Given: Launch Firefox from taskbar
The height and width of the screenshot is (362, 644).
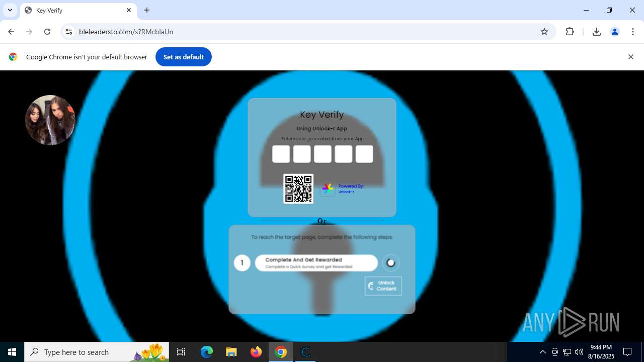Looking at the screenshot, I should [256, 352].
